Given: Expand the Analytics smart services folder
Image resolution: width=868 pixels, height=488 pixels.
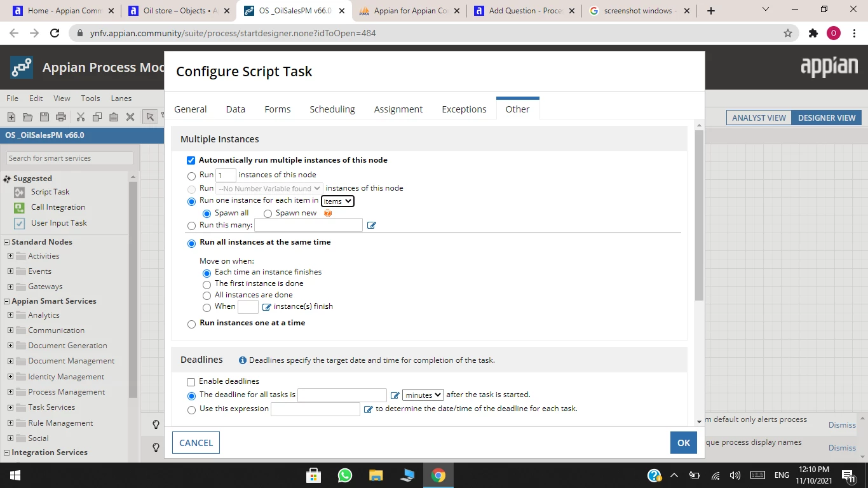Looking at the screenshot, I should (10, 315).
